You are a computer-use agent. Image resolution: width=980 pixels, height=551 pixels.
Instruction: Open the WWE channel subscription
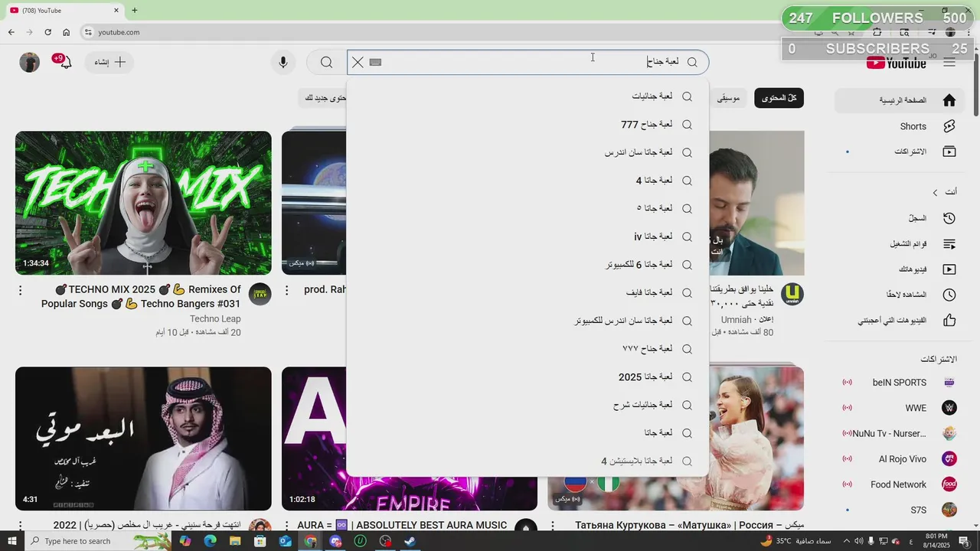(901, 408)
